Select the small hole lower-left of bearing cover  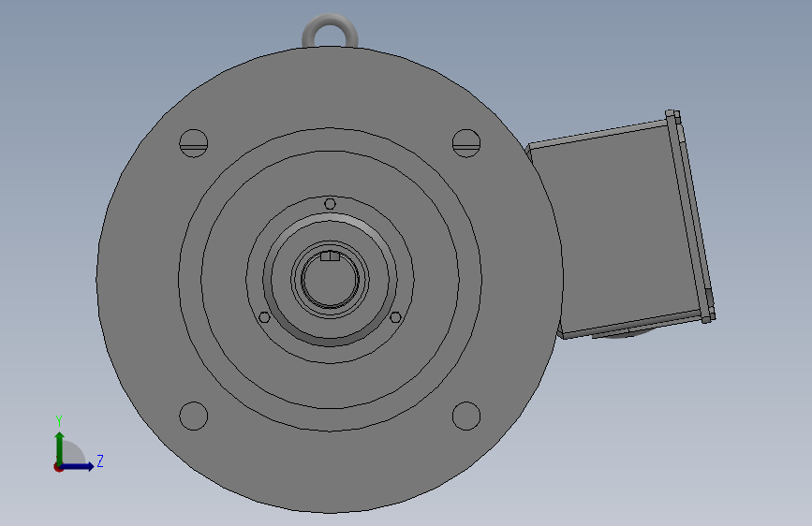[x=264, y=317]
